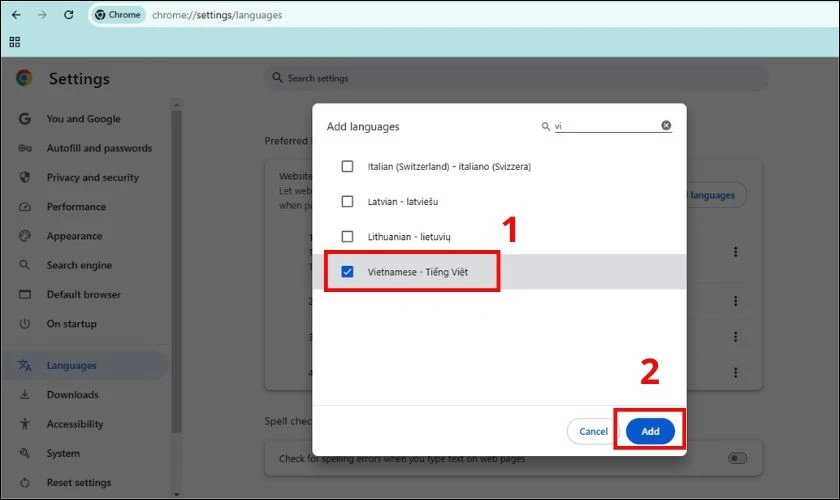Viewport: 840px width, 500px height.
Task: Open System settings section
Action: click(x=63, y=453)
